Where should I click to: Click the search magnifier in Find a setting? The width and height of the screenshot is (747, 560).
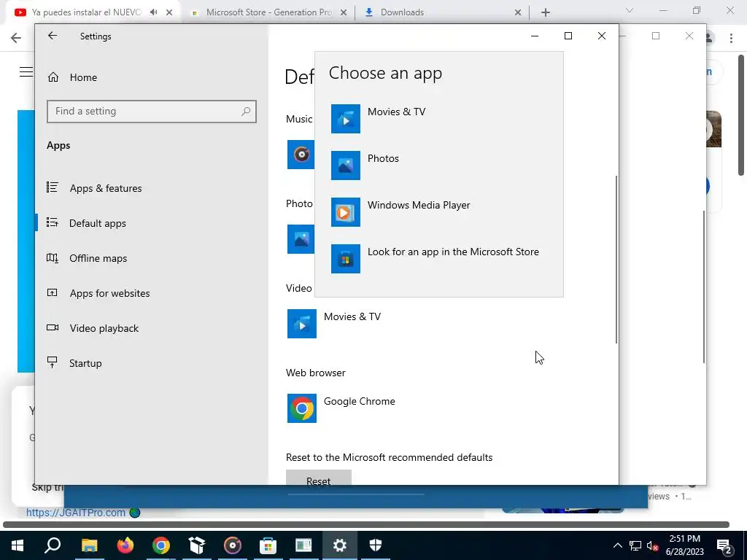click(246, 112)
